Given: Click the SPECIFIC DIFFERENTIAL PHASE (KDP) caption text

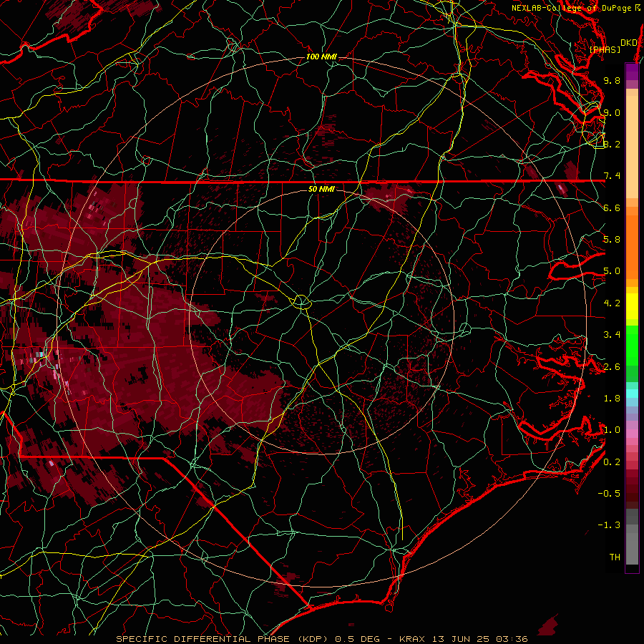Looking at the screenshot, I should pos(223,639).
